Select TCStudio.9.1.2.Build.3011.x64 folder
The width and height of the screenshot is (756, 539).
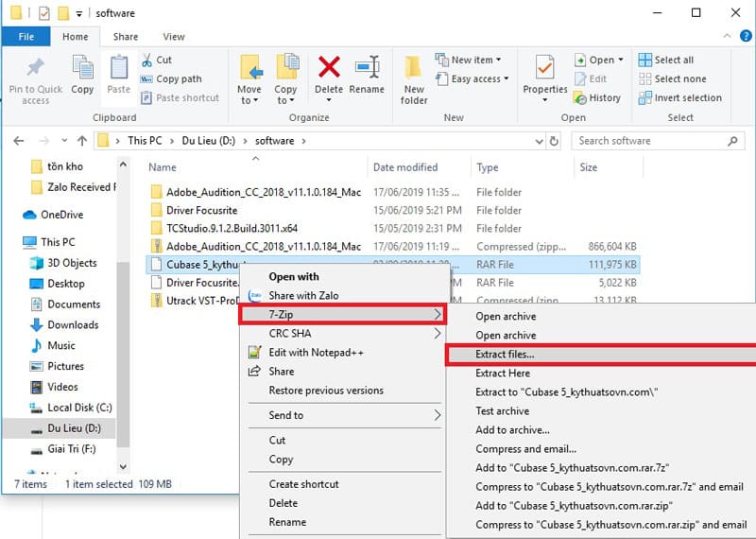[x=224, y=228]
